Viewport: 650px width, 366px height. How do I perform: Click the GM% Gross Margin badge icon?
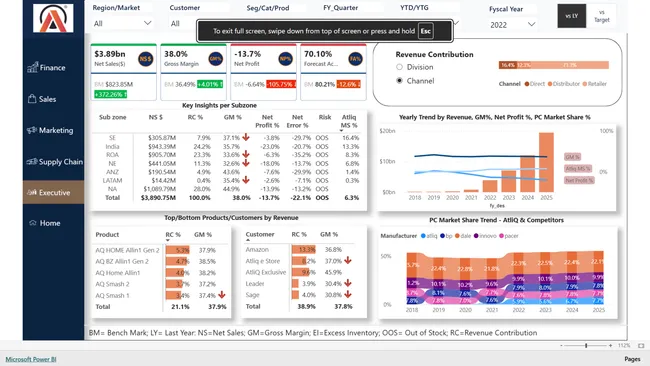(x=216, y=59)
